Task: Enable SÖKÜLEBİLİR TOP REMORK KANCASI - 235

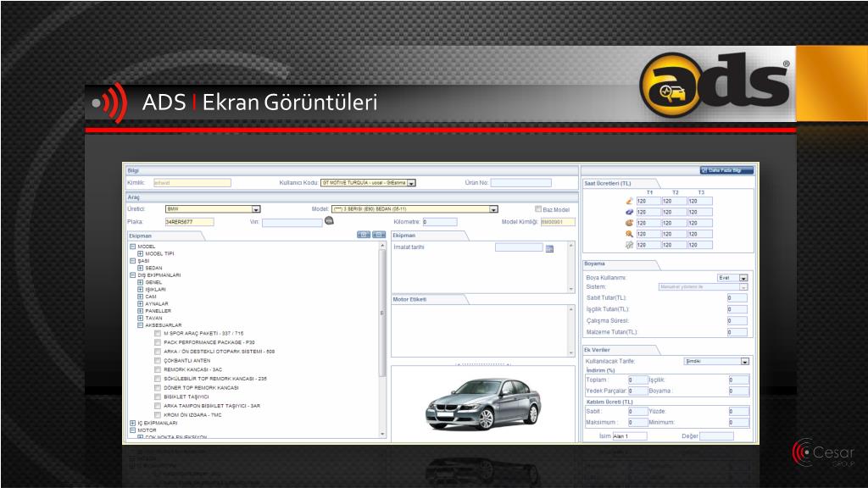Action: 158,379
